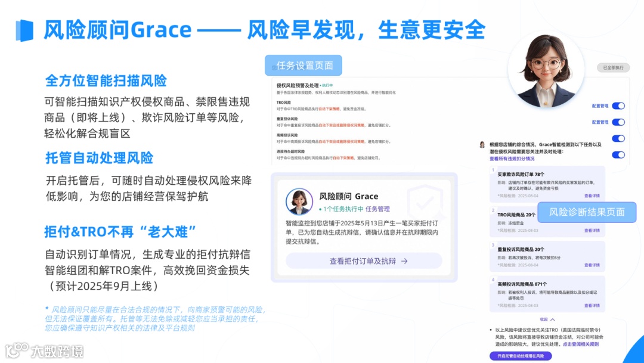Click small Grace avatar beside diagnosis message
The image size is (644, 363).
pyautogui.click(x=482, y=144)
